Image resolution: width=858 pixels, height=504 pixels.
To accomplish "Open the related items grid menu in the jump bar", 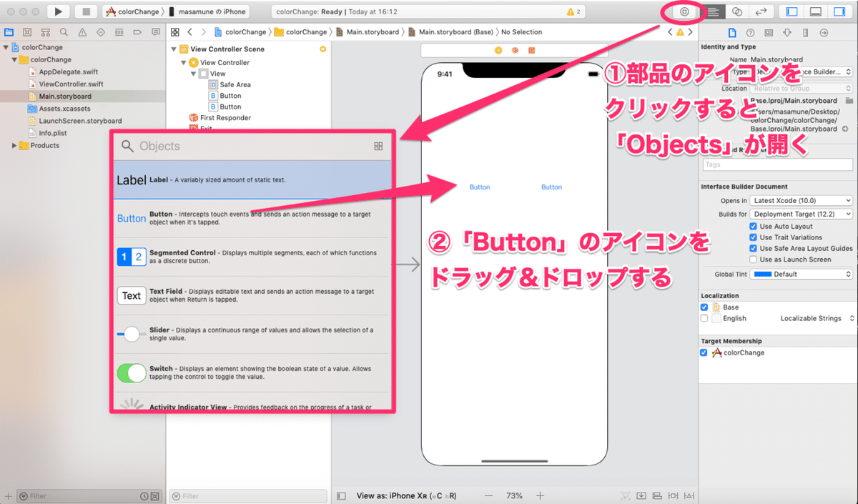I will click(x=174, y=32).
